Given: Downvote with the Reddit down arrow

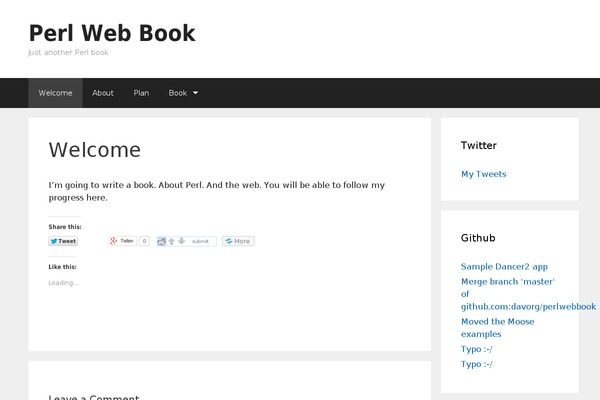Looking at the screenshot, I should [181, 241].
